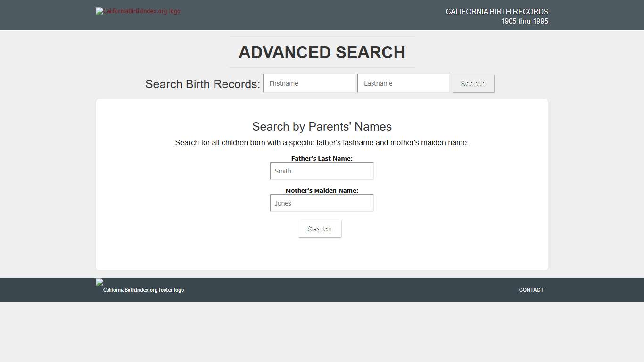Click the parents' names search description text
The height and width of the screenshot is (362, 644).
click(322, 142)
